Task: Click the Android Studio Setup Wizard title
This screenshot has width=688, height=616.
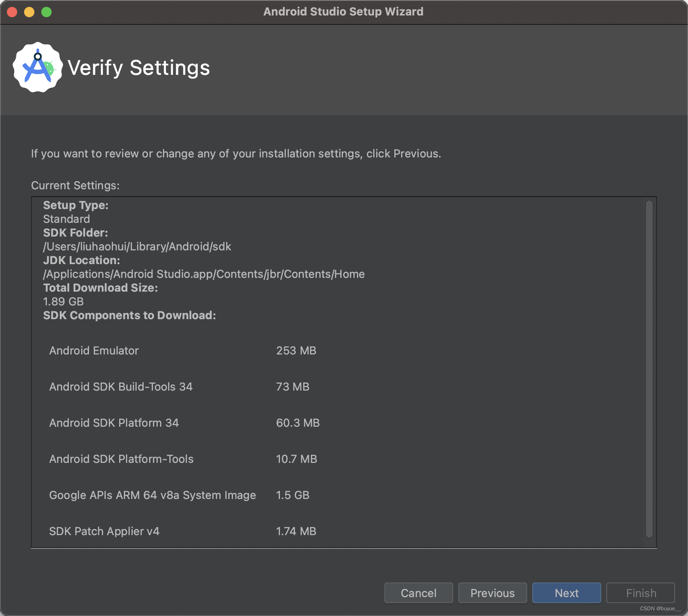Action: pyautogui.click(x=343, y=12)
